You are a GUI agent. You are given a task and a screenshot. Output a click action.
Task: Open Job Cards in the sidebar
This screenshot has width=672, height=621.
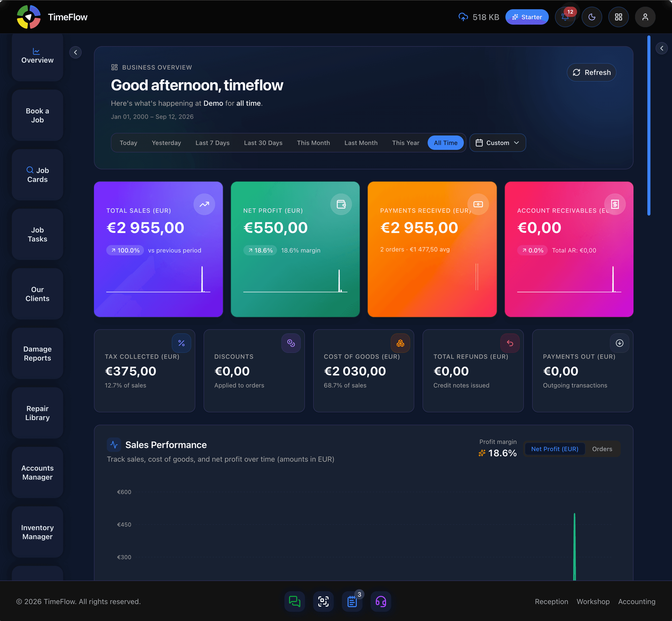37,175
